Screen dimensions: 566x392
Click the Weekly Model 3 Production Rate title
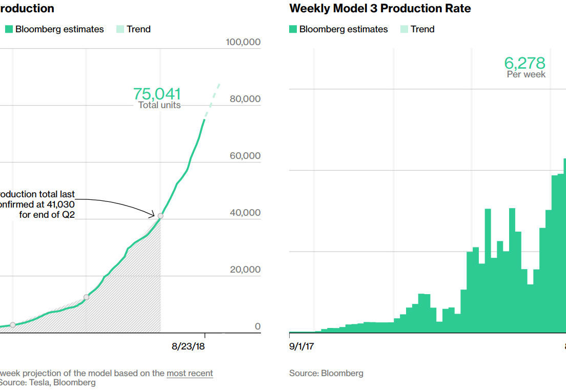(x=380, y=8)
